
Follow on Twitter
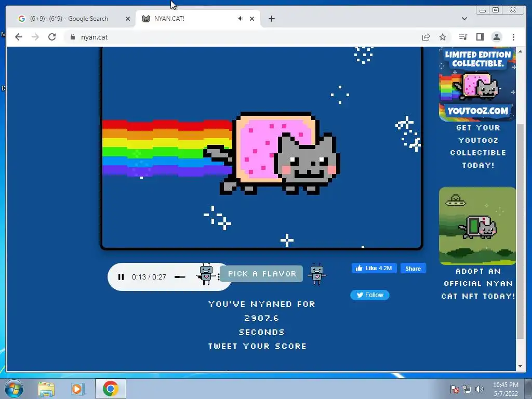pyautogui.click(x=370, y=295)
